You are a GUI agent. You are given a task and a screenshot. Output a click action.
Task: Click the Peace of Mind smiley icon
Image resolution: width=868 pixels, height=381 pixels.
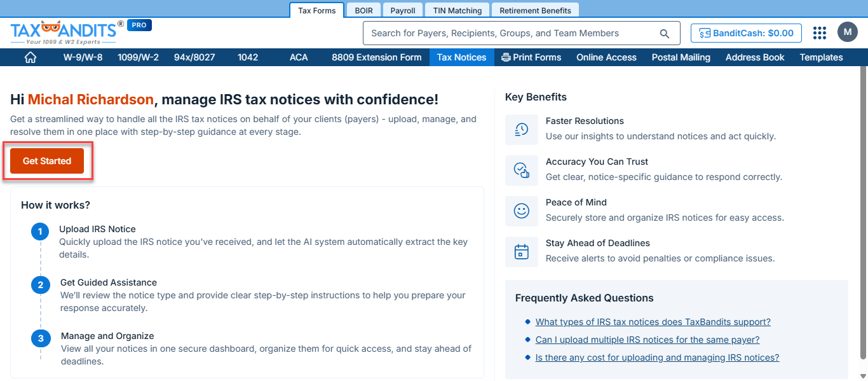coord(522,211)
